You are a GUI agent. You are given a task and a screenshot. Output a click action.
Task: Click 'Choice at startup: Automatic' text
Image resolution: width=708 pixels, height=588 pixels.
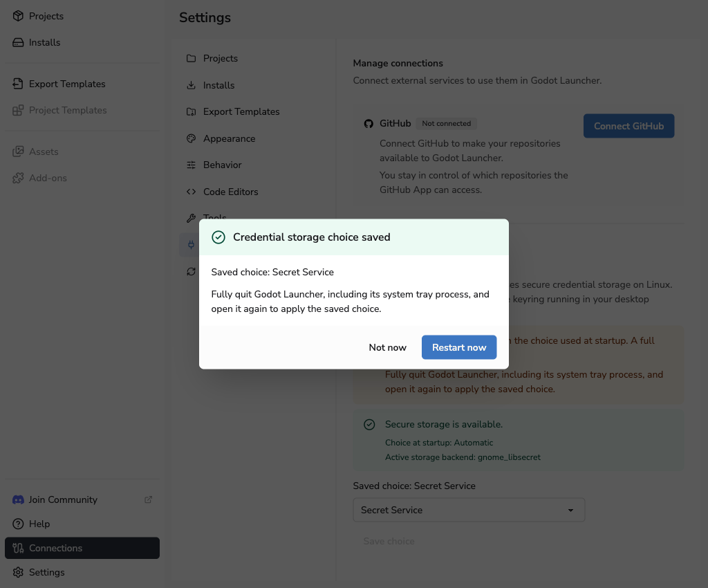(439, 443)
